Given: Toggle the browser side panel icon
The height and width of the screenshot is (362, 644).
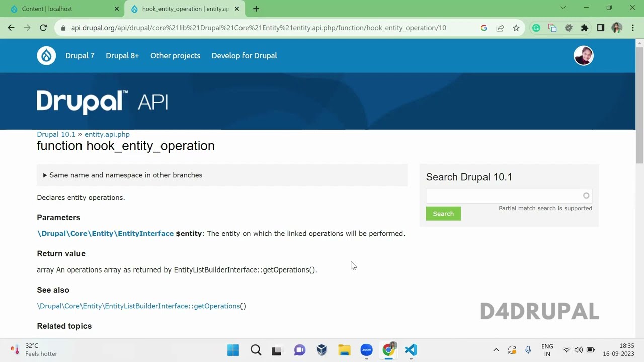Looking at the screenshot, I should 601,28.
